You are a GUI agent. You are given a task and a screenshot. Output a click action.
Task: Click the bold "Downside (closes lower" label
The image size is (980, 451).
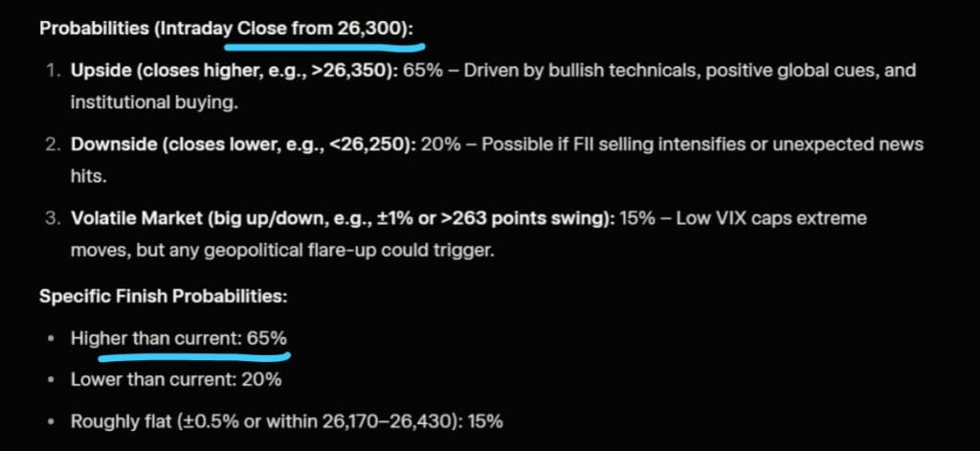[165, 144]
